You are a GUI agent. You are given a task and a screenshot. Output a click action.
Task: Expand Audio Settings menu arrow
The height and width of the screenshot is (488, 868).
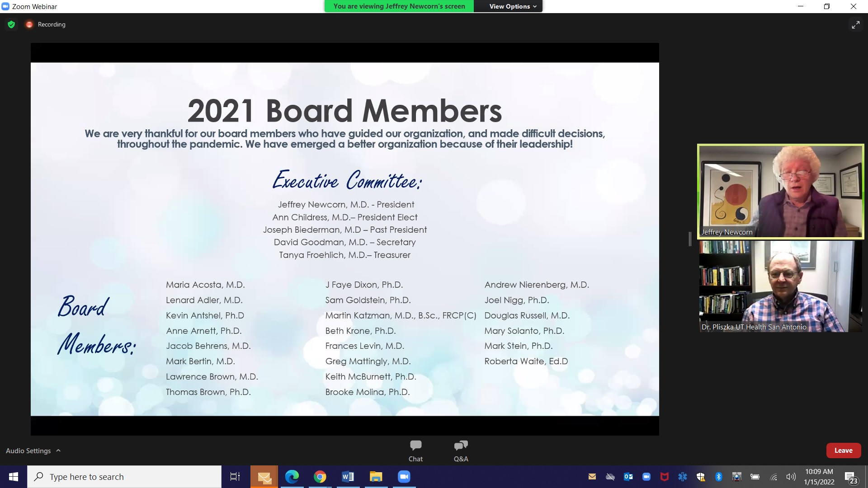click(58, 450)
